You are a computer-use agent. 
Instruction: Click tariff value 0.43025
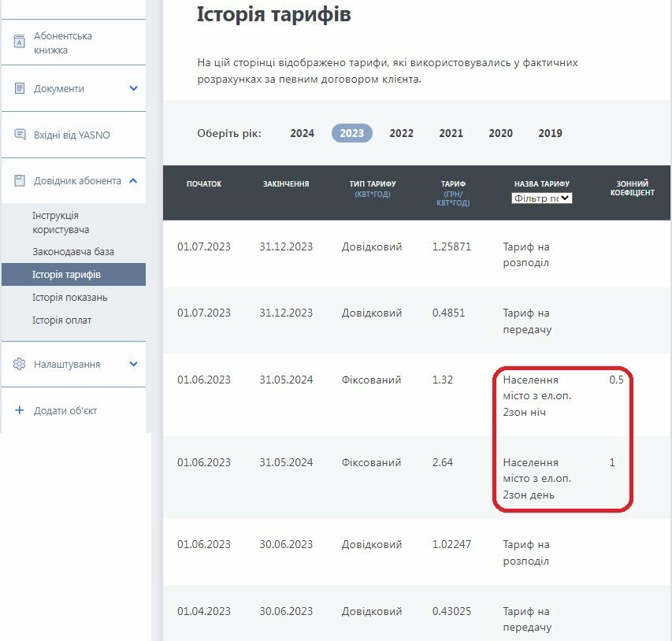coord(451,611)
